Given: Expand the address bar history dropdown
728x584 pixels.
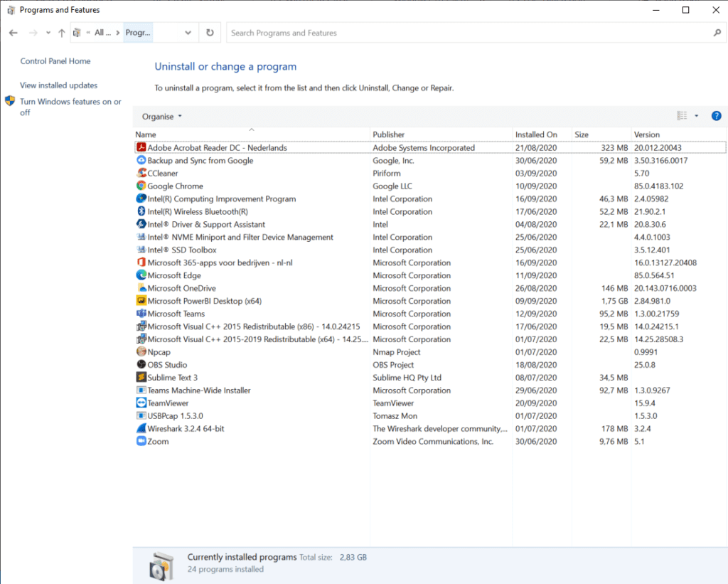Looking at the screenshot, I should (x=188, y=33).
